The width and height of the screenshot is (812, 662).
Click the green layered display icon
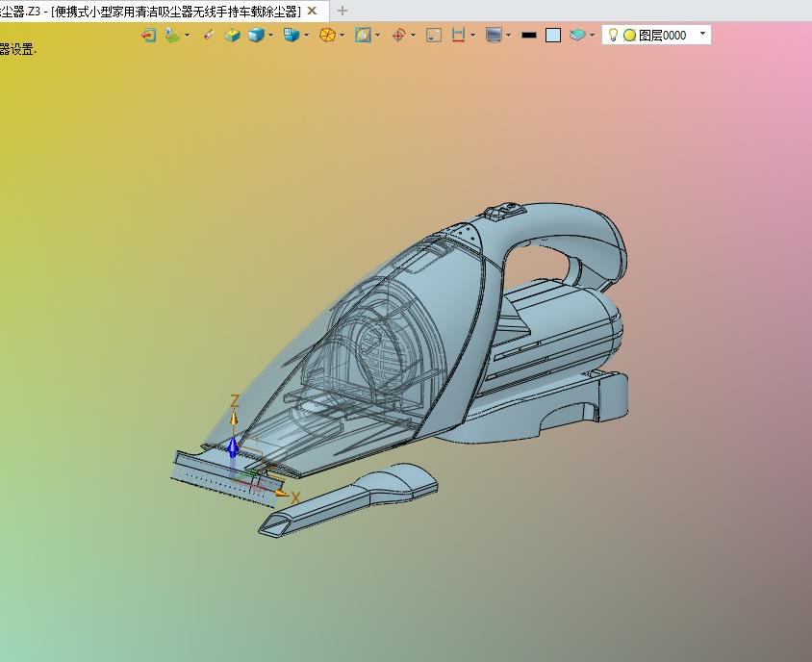pyautogui.click(x=171, y=36)
